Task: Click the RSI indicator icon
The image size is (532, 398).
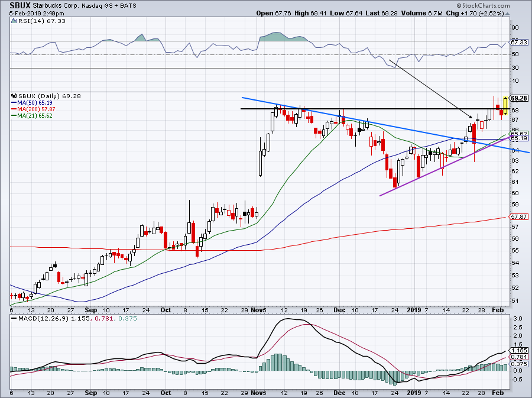Action: click(14, 21)
